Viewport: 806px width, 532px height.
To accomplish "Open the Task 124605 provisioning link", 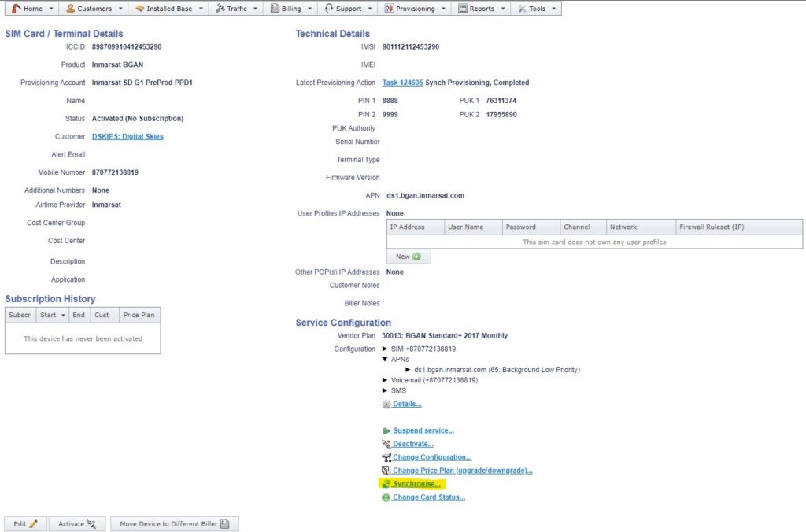I will click(402, 83).
